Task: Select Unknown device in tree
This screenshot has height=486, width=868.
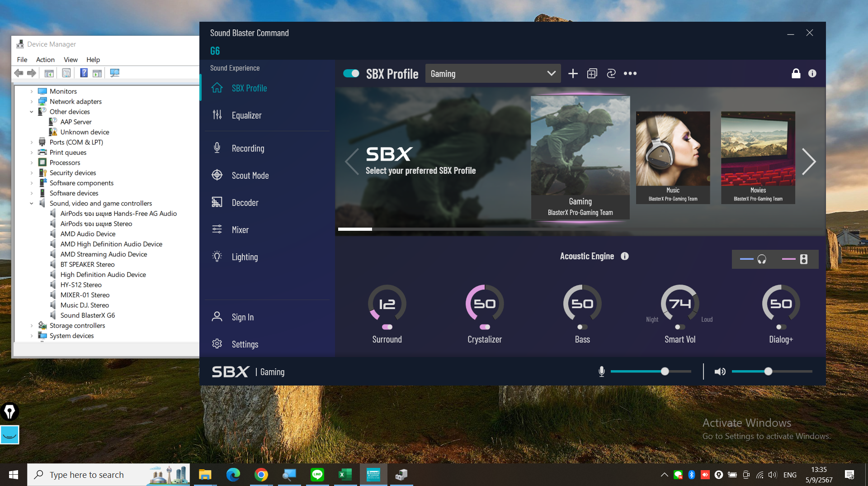Action: (x=85, y=132)
